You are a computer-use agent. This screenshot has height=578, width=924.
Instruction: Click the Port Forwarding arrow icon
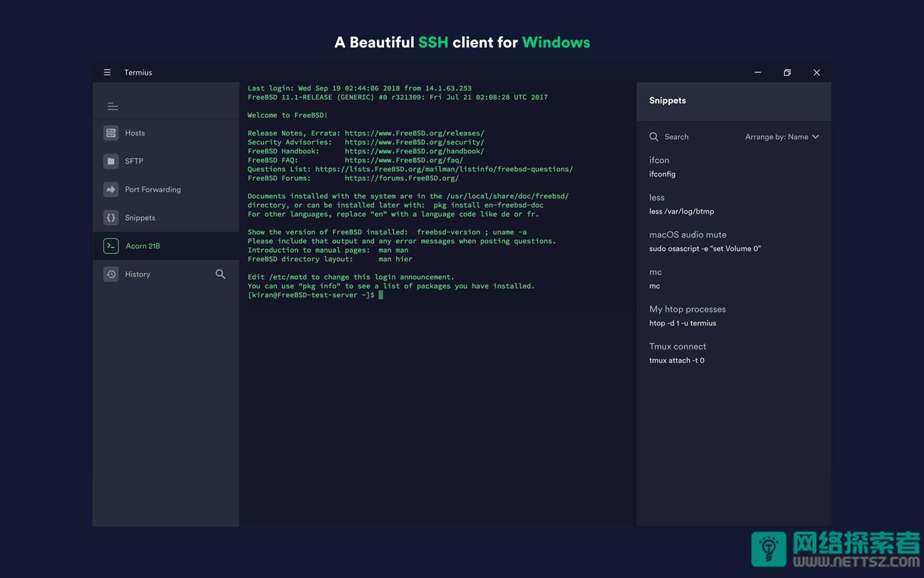click(111, 190)
